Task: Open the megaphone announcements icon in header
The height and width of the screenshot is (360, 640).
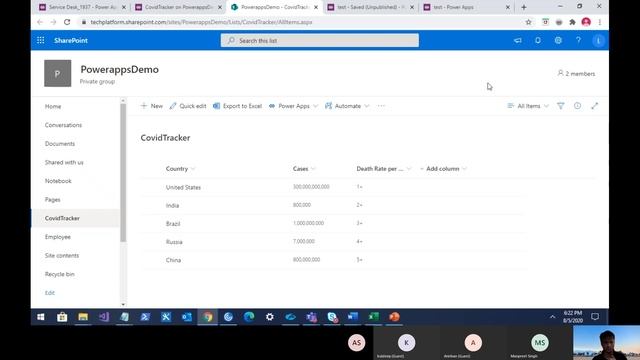Action: click(x=518, y=40)
